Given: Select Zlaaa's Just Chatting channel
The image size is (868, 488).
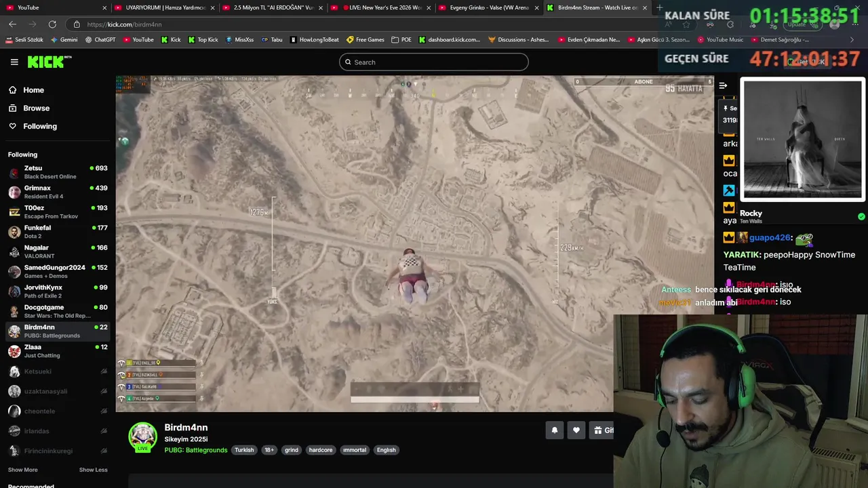Looking at the screenshot, I should click(58, 351).
